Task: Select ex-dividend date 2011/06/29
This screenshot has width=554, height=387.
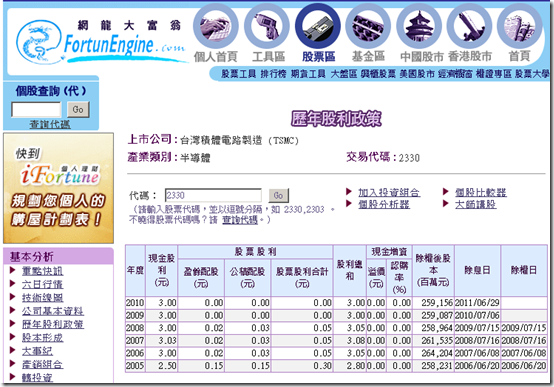Action: click(x=477, y=303)
